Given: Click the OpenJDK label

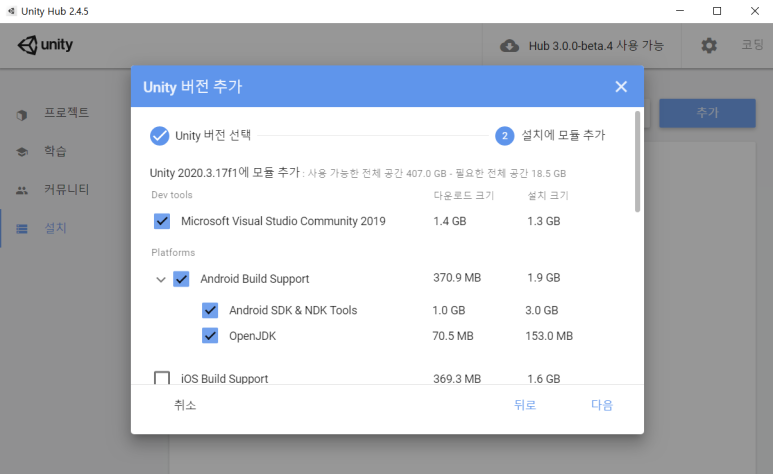Looking at the screenshot, I should pos(252,336).
